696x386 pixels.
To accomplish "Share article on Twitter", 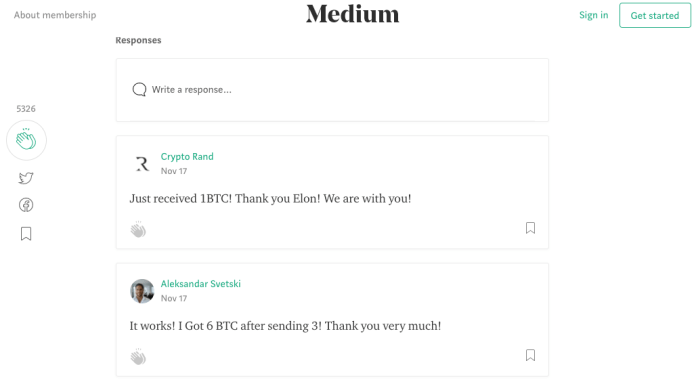I will [26, 178].
